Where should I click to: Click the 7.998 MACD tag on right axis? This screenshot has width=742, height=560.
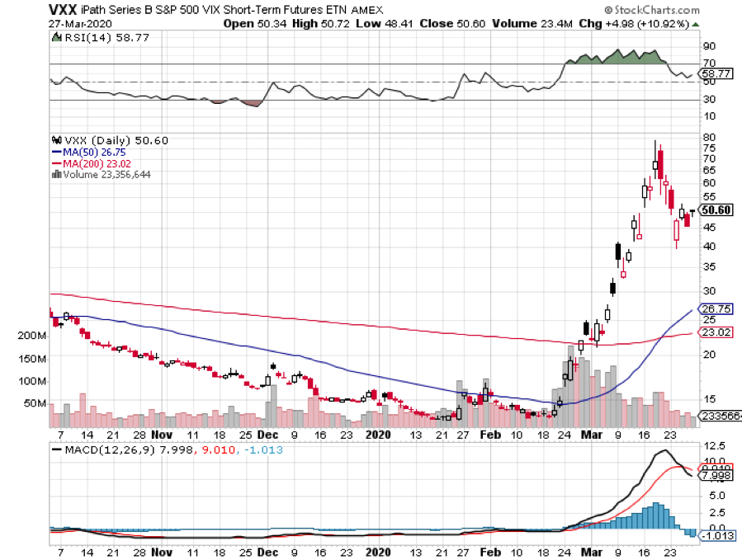tap(716, 475)
